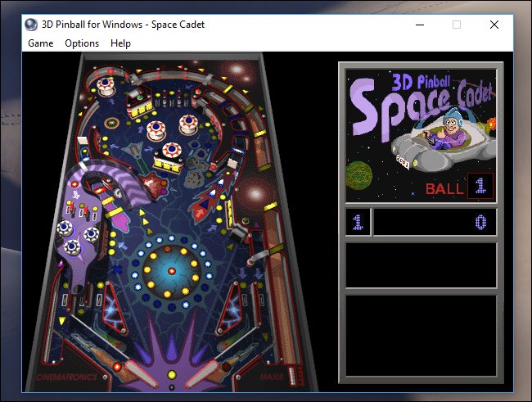Minimize the 3D Pinball window

point(420,25)
